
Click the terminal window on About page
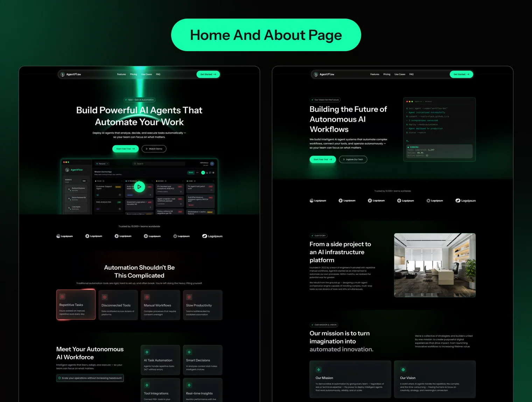pos(439,129)
